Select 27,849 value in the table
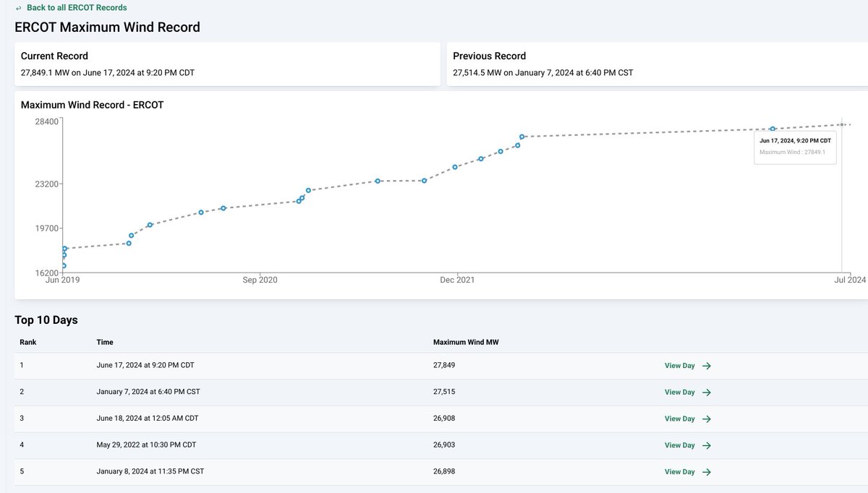The height and width of the screenshot is (493, 868). pyautogui.click(x=444, y=365)
